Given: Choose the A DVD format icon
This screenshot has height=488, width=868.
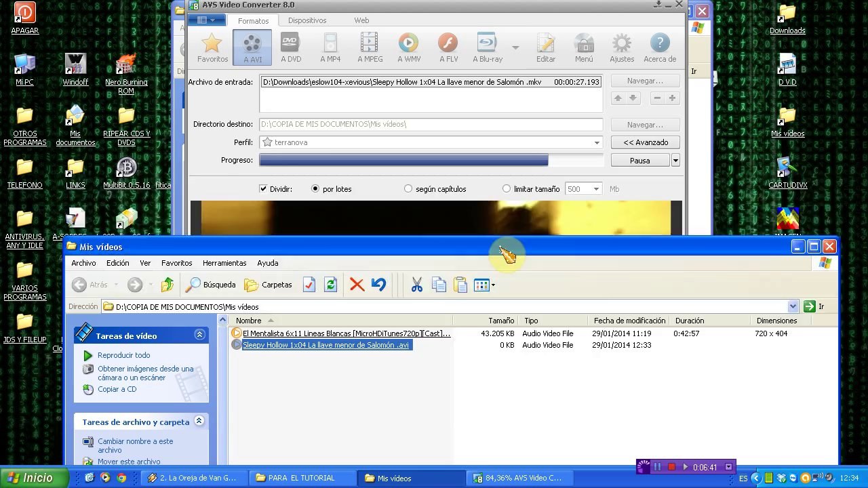Looking at the screenshot, I should pos(291,47).
